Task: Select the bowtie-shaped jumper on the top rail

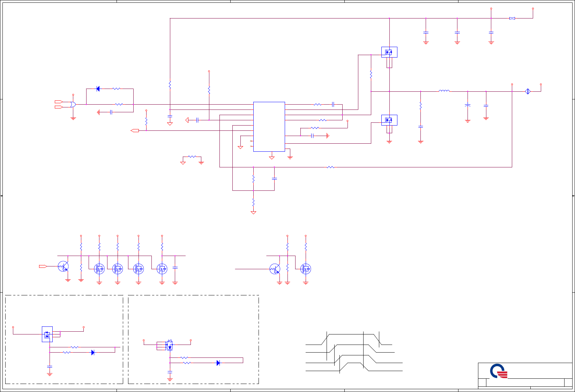Action: pyautogui.click(x=512, y=18)
